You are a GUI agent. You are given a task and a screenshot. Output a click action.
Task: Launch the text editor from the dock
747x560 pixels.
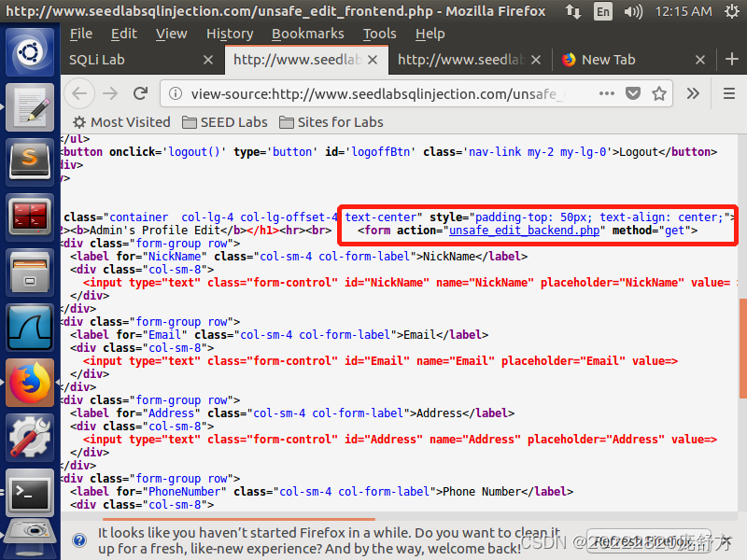tap(30, 106)
